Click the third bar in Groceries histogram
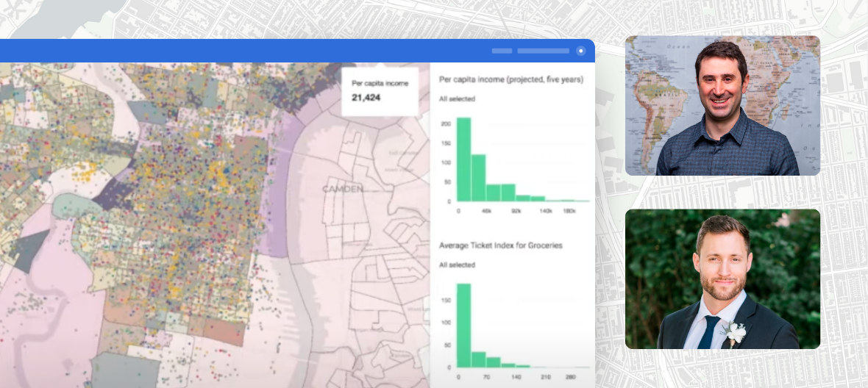The height and width of the screenshot is (388, 868). click(x=493, y=362)
